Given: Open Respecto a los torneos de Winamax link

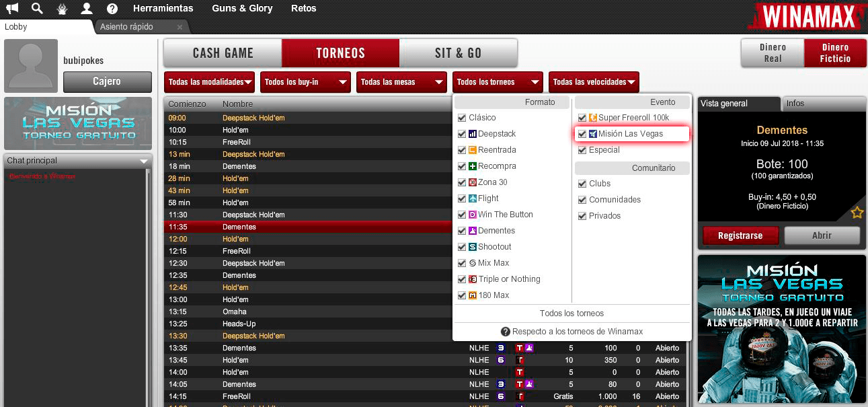Looking at the screenshot, I should click(572, 332).
